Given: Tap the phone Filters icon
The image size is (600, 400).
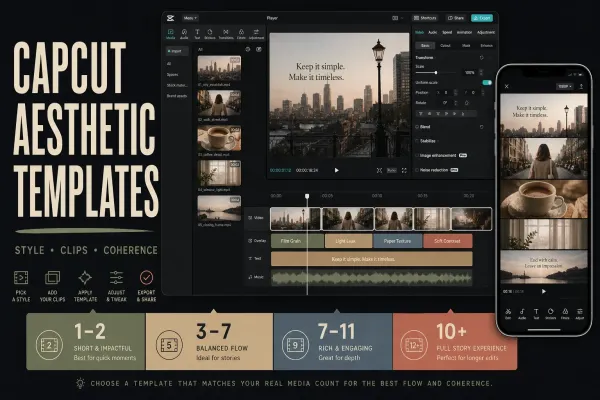Looking at the screenshot, I should pos(565,312).
